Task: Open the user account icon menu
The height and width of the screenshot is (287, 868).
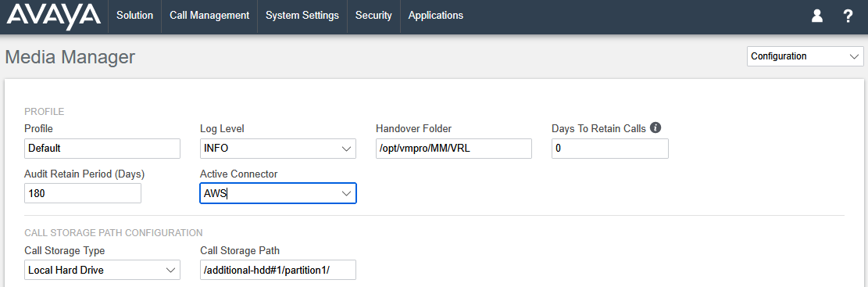Action: tap(817, 16)
